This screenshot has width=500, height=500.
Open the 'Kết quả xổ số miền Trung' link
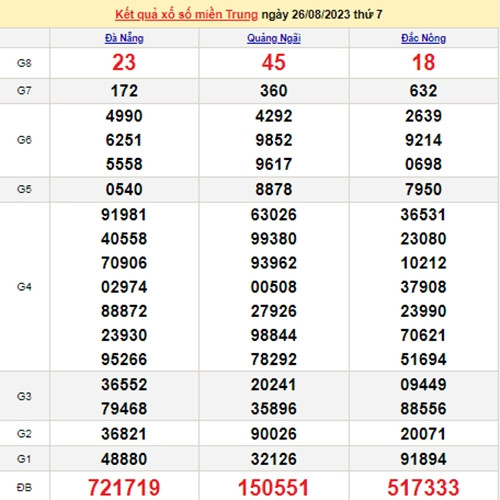tap(186, 15)
